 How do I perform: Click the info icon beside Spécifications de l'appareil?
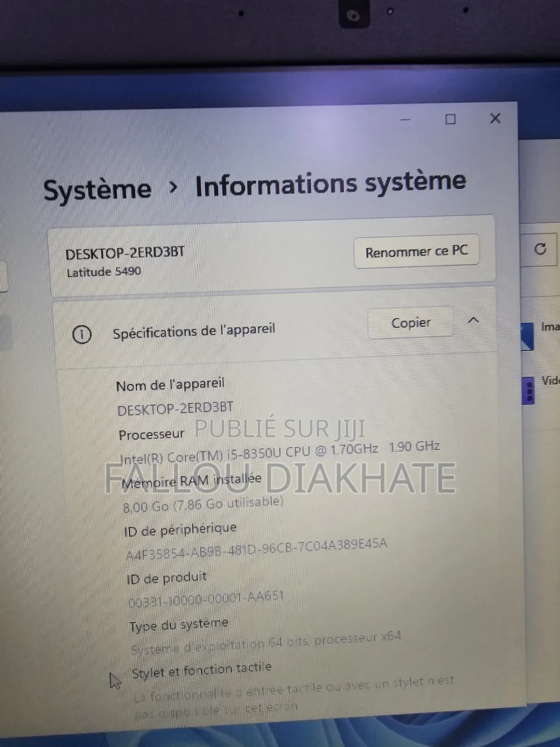pos(82,334)
